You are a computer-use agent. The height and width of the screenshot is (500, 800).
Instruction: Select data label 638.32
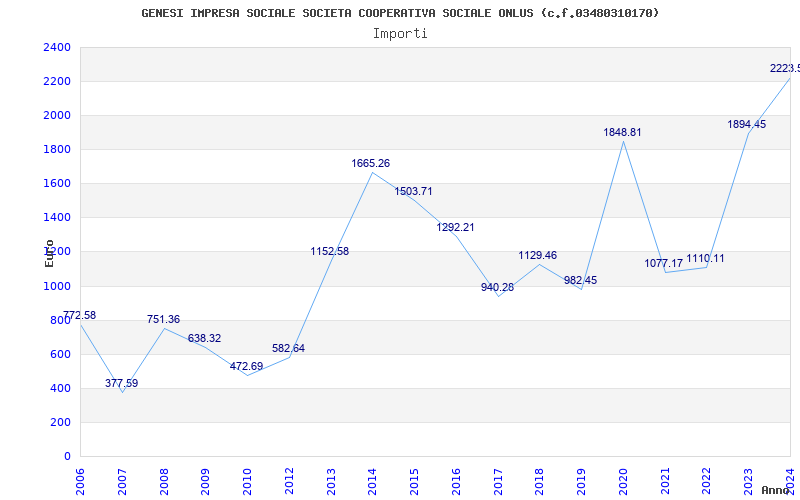coord(205,338)
